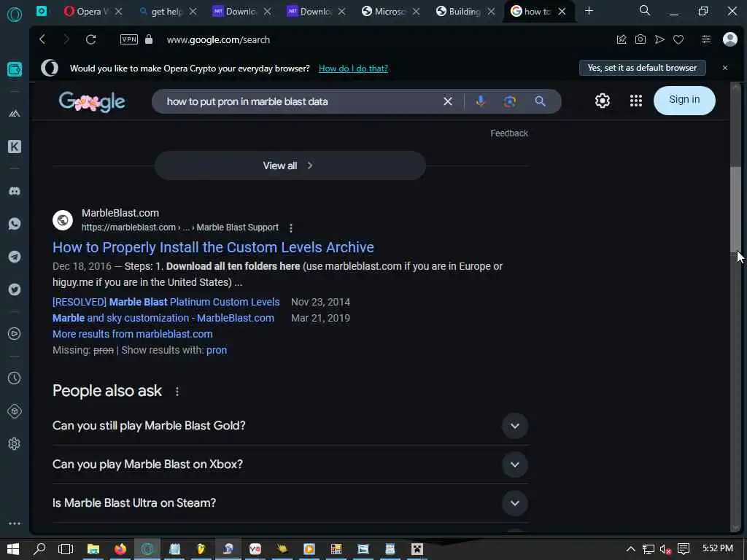Open Marble Blast Platinum Custom Levels link
This screenshot has width=747, height=560.
pyautogui.click(x=166, y=302)
